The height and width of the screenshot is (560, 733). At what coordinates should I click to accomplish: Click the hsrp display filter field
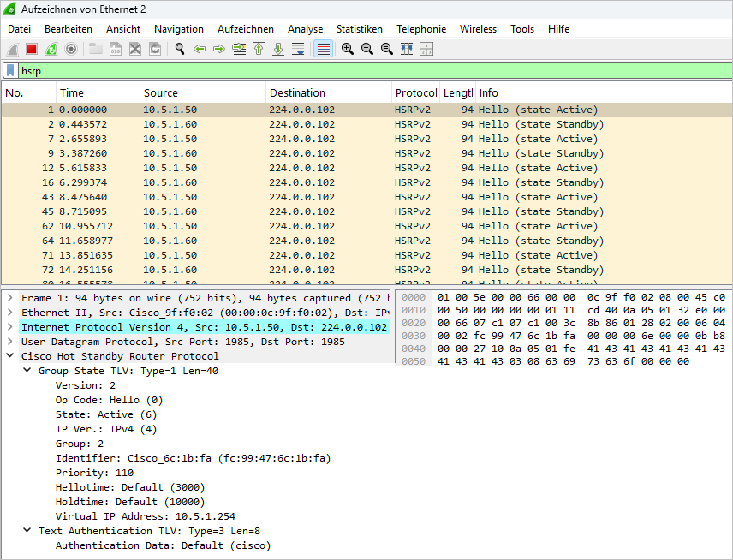pos(343,71)
